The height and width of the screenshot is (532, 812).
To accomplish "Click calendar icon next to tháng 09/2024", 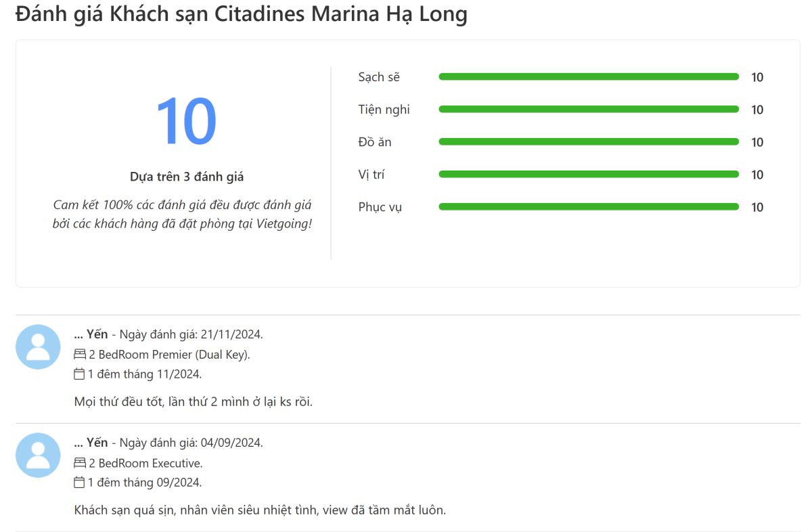I will click(x=79, y=483).
